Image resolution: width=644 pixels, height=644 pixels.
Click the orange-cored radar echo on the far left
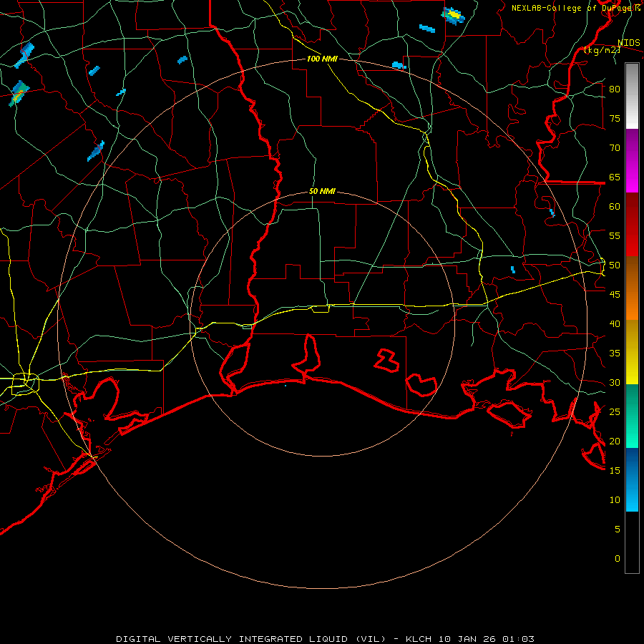coord(19,94)
